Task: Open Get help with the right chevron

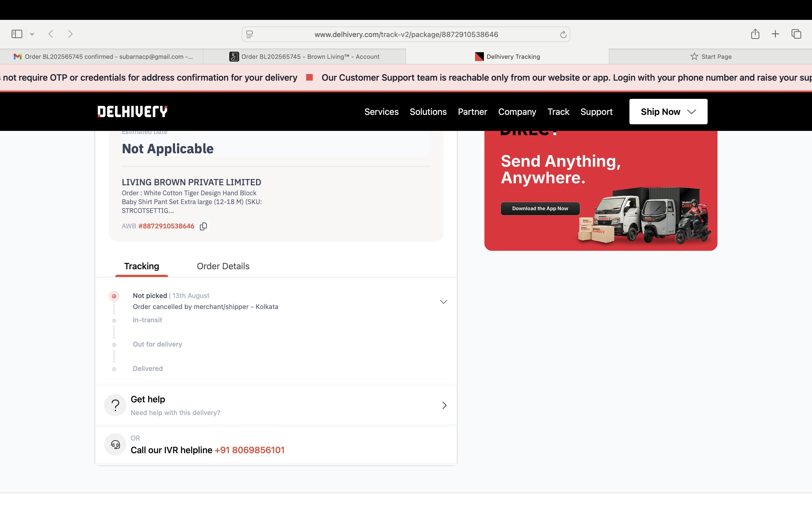Action: pyautogui.click(x=444, y=405)
